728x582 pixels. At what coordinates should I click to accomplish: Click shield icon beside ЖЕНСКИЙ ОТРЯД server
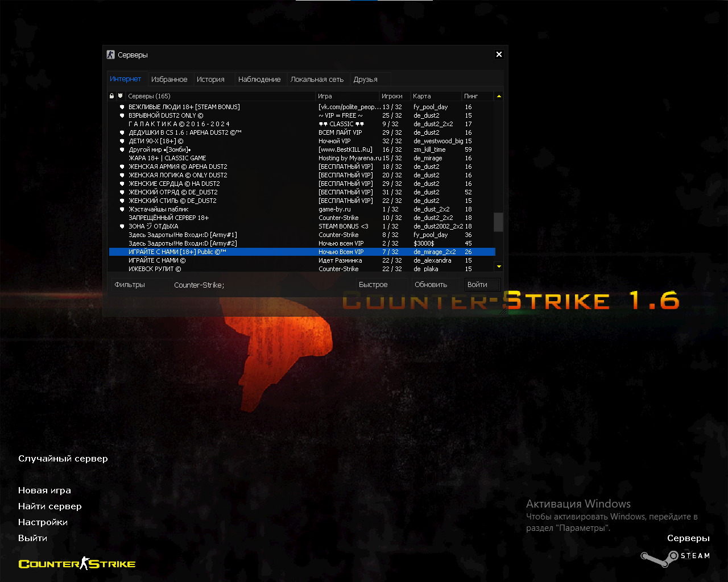coord(122,192)
